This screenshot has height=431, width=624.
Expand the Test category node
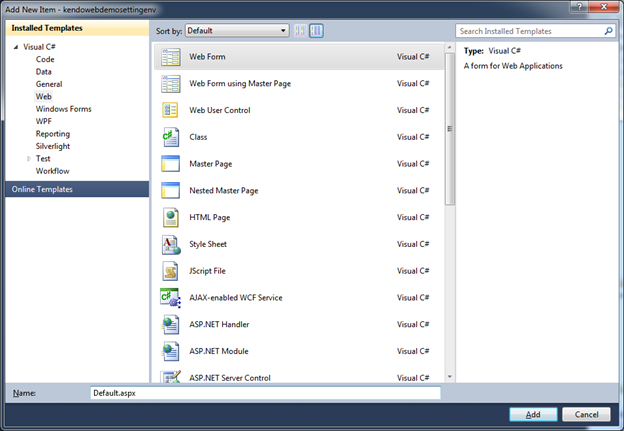pos(28,158)
